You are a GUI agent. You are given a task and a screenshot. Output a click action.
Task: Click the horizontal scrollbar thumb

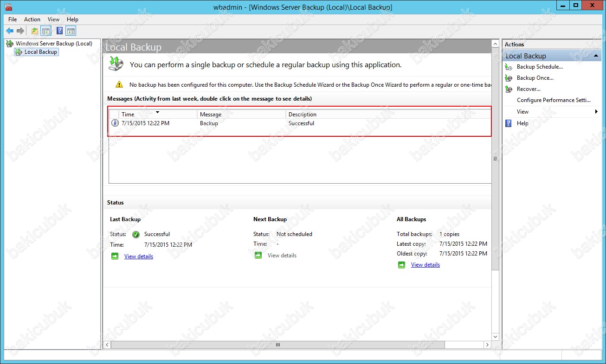(x=278, y=345)
